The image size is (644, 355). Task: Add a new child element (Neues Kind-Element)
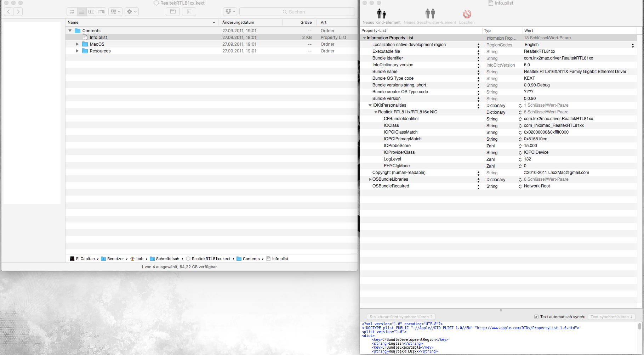(x=381, y=17)
